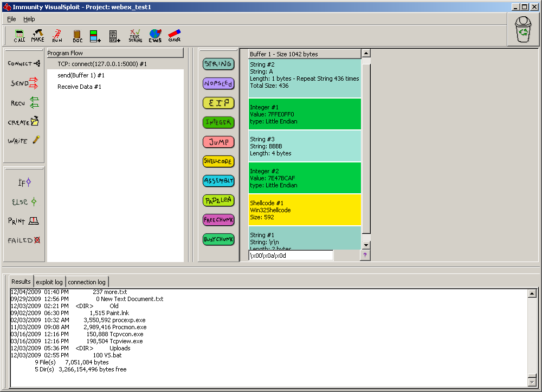Click the SHELLCODE buffer element button
542x392 pixels.
tap(218, 161)
